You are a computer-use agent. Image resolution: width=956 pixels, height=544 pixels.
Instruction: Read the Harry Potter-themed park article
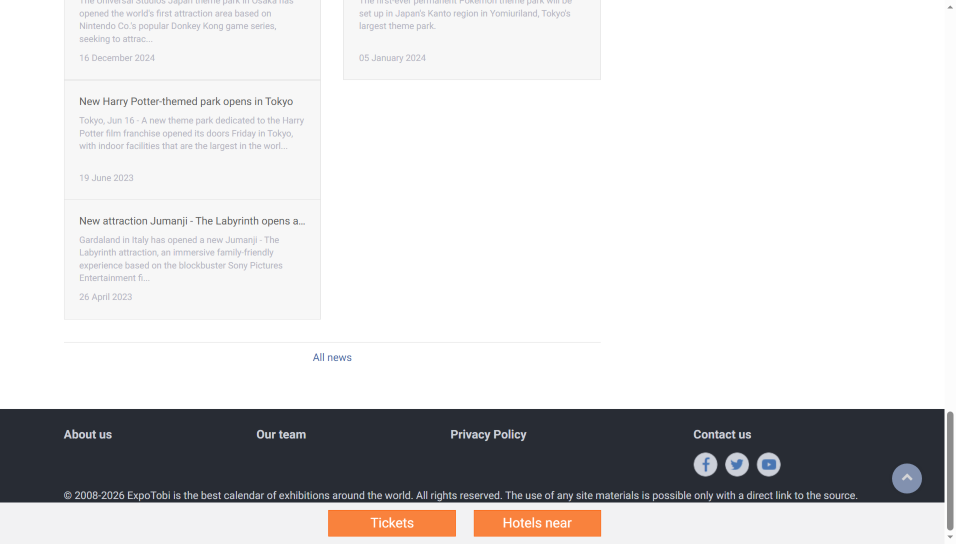point(186,101)
